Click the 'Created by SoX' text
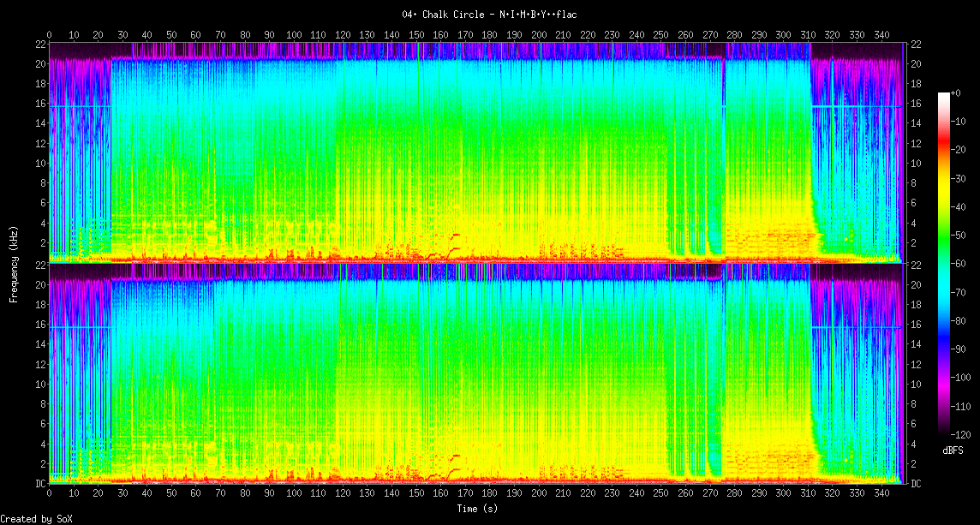Viewport: 980px width, 525px height. [36, 519]
